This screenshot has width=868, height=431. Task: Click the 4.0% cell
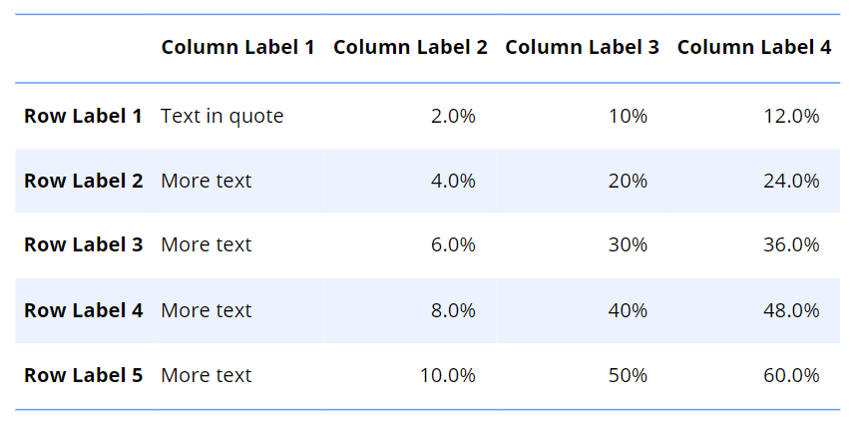coord(453,181)
